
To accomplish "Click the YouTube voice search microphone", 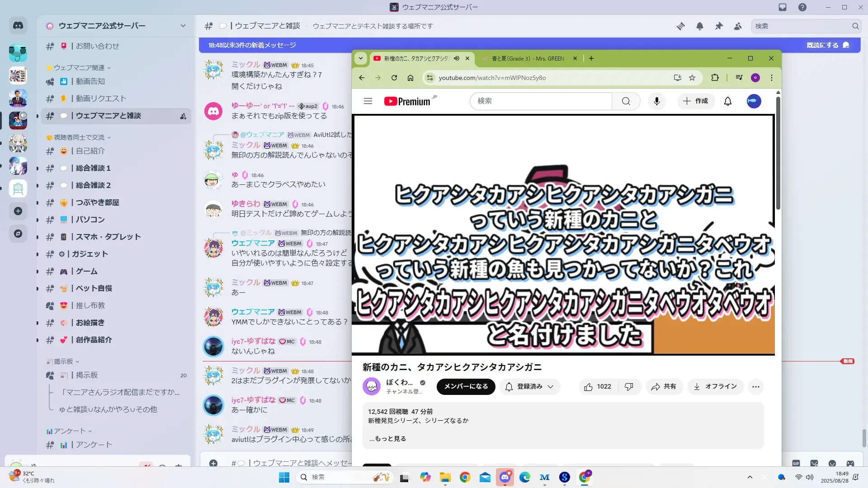I will pos(656,101).
